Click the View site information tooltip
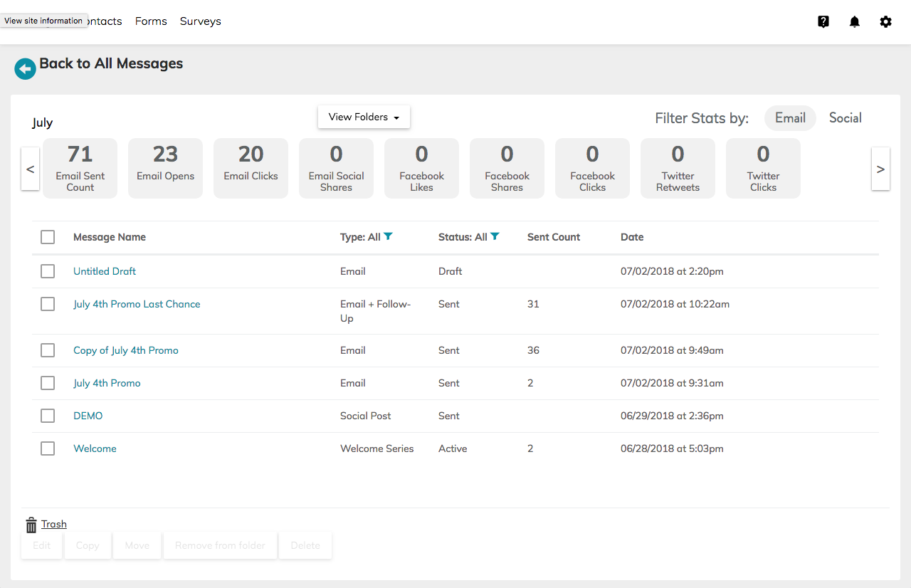 click(43, 21)
